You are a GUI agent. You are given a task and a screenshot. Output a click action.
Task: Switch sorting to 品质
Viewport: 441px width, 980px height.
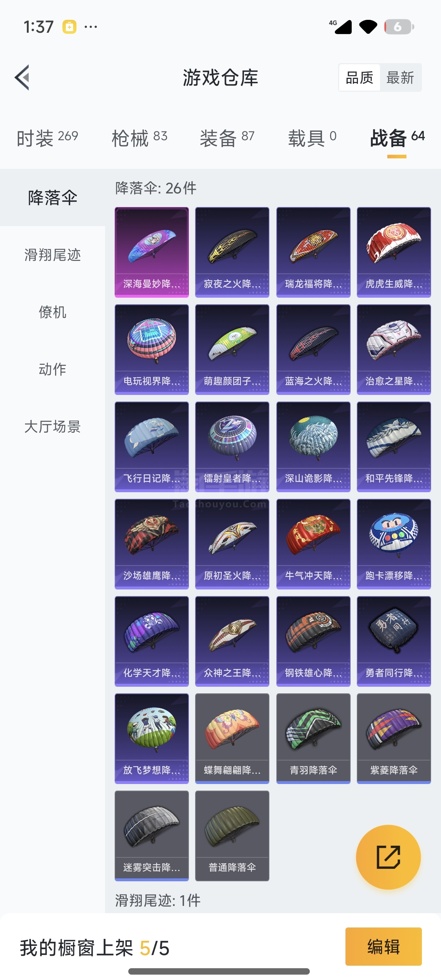[x=359, y=77]
